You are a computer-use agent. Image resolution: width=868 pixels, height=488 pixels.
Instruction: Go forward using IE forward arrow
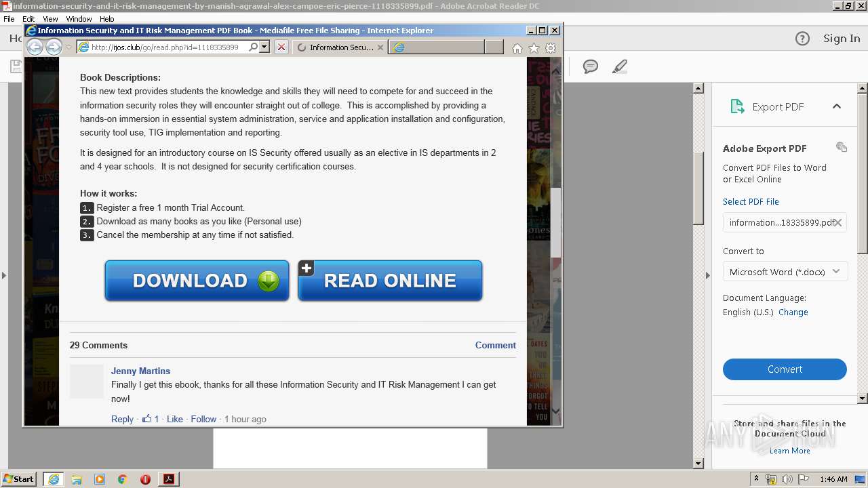54,47
